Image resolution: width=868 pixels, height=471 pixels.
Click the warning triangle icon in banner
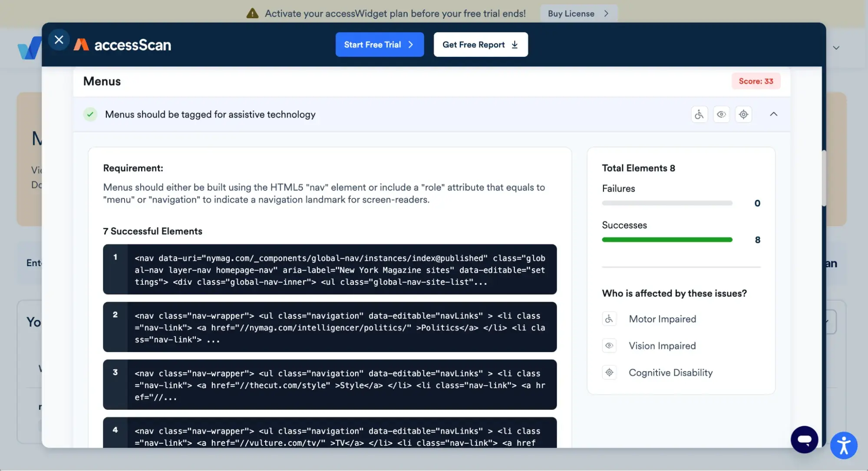[252, 13]
